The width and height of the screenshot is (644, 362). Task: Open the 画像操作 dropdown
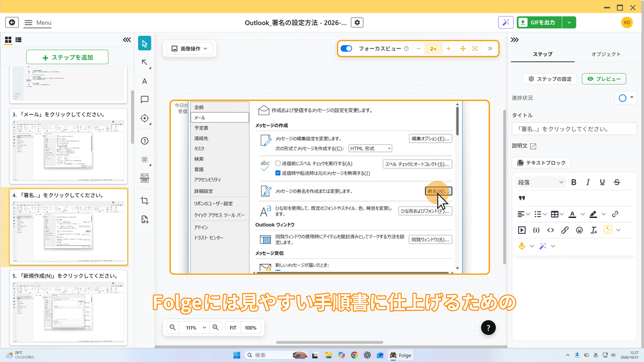coord(190,49)
